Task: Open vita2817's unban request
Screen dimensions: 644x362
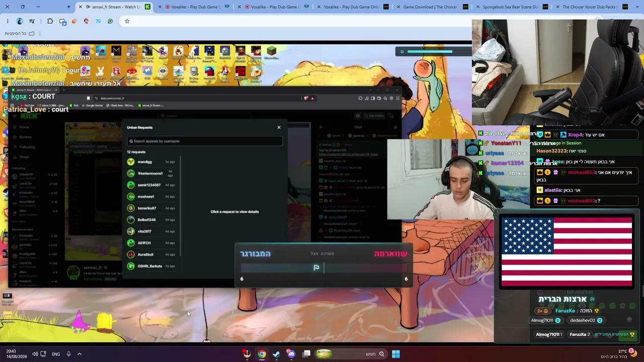Action: (x=151, y=231)
